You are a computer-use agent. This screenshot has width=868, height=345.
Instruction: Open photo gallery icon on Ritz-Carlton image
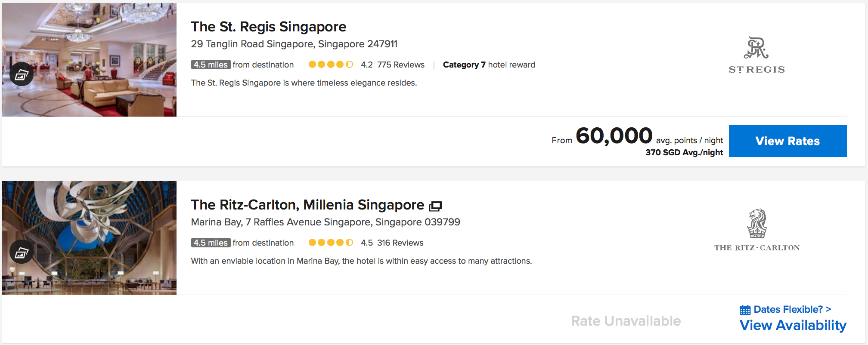click(x=22, y=253)
